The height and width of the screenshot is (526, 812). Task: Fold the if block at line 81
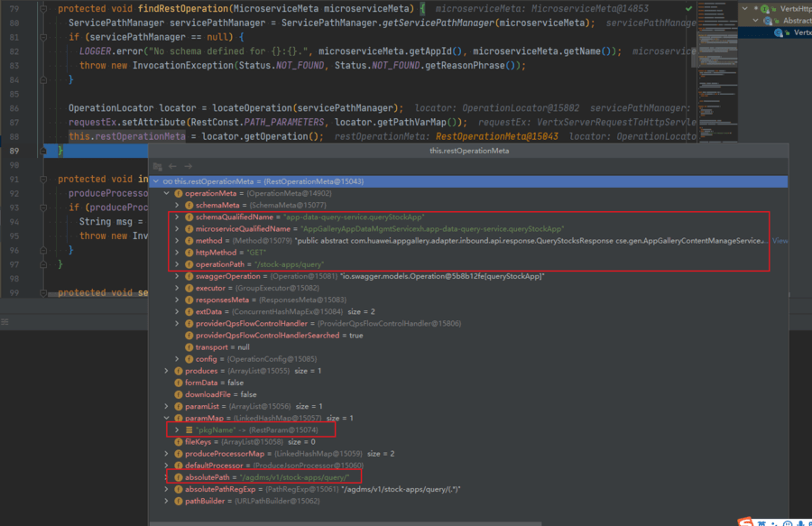[44, 37]
